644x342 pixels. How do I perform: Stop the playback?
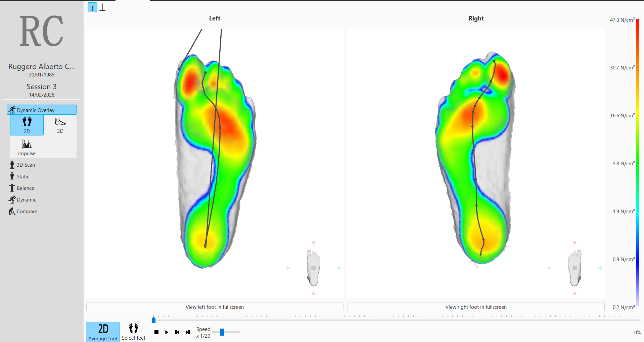[x=156, y=332]
